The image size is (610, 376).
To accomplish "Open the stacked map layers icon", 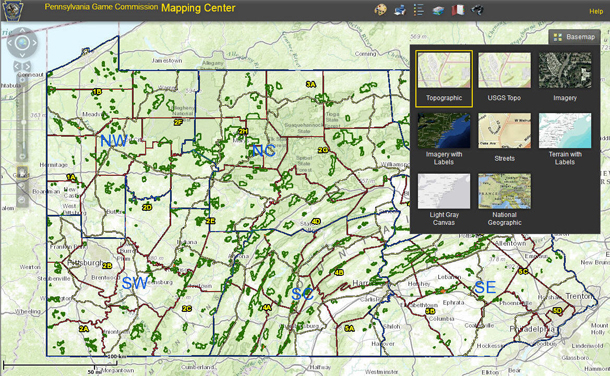I will pos(438,10).
